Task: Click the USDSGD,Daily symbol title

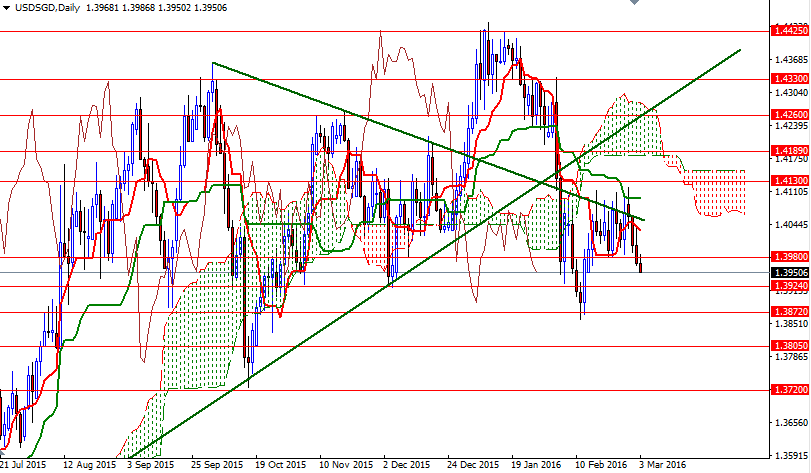Action: pyautogui.click(x=47, y=8)
